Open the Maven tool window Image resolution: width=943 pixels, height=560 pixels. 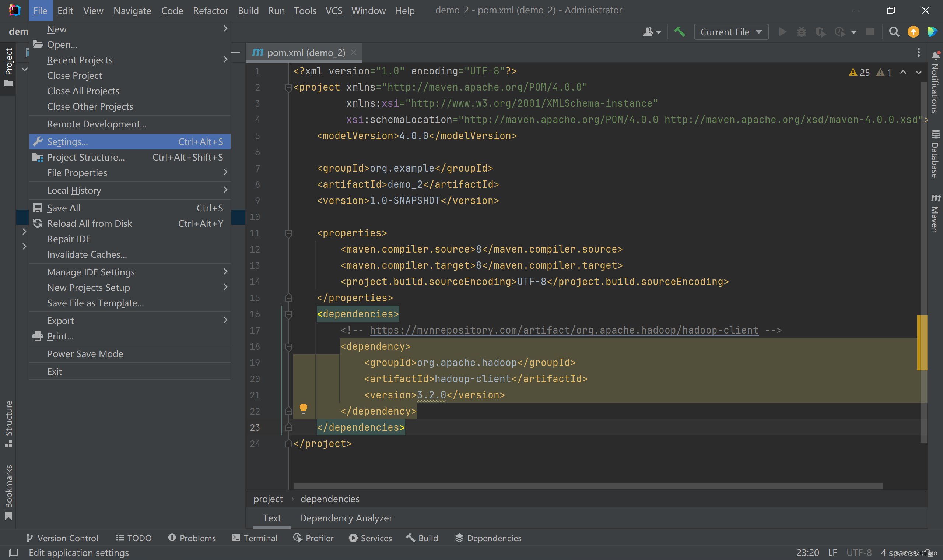click(935, 213)
